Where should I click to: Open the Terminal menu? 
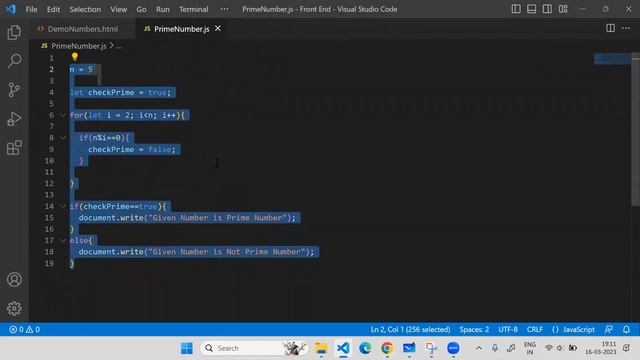193,9
